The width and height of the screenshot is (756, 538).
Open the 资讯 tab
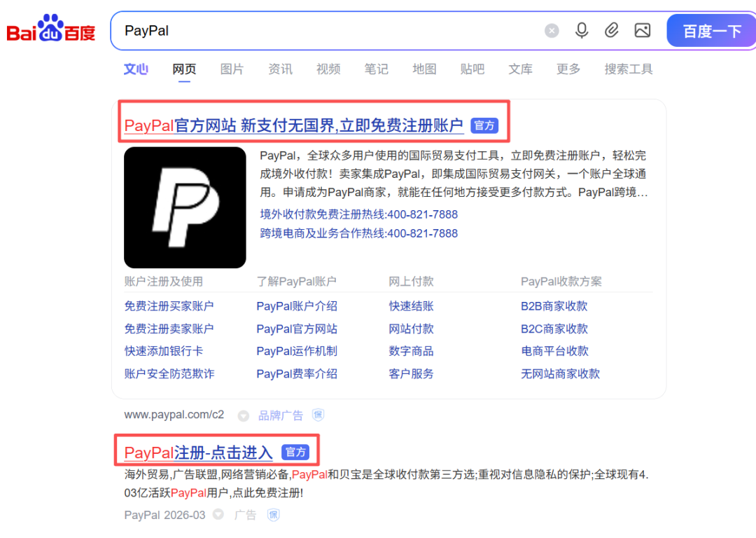[280, 69]
